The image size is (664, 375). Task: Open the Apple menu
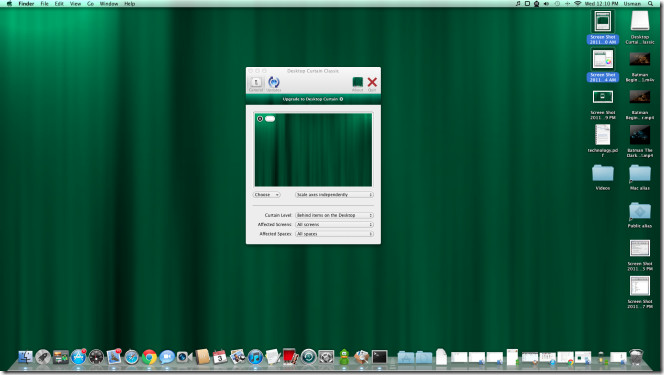[x=9, y=3]
